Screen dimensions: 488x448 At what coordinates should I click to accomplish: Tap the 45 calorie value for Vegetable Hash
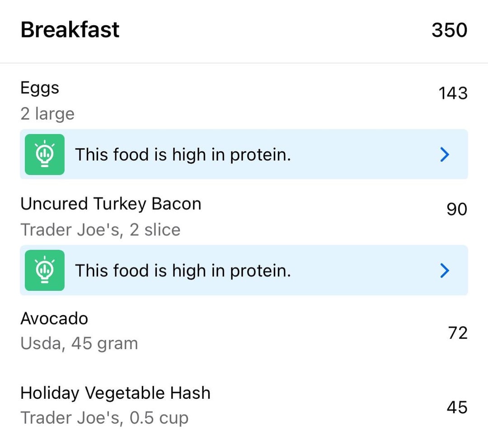[x=457, y=407]
